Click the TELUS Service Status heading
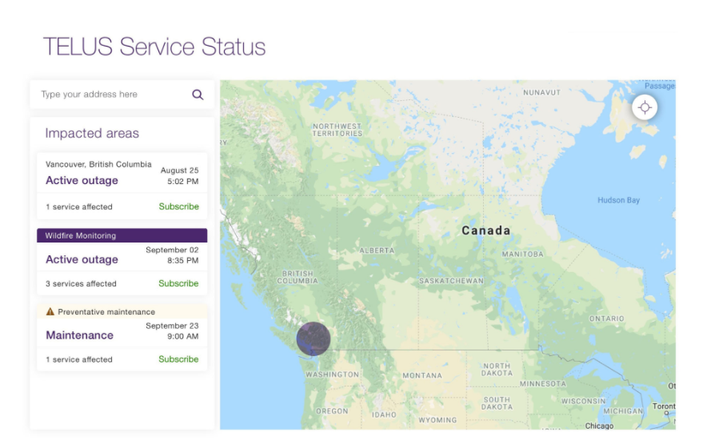711x445 pixels. click(154, 47)
